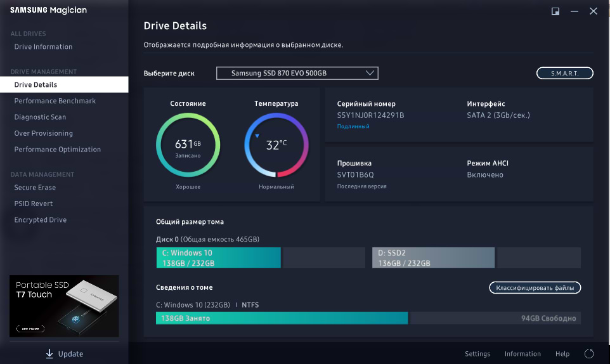The image size is (610, 364).
Task: Click the Последняя версия firmware status text
Action: pos(362,186)
